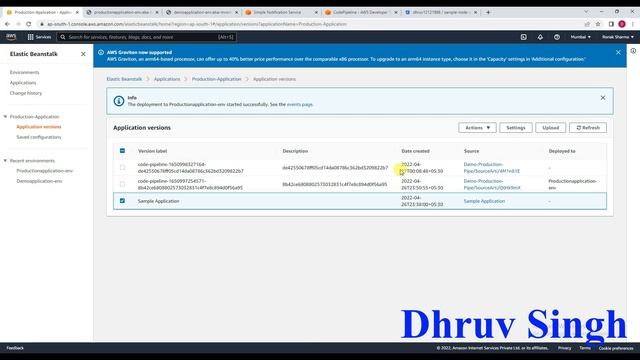Check the code-pipeline-1650998327164 version row
640x360 pixels.
point(122,167)
